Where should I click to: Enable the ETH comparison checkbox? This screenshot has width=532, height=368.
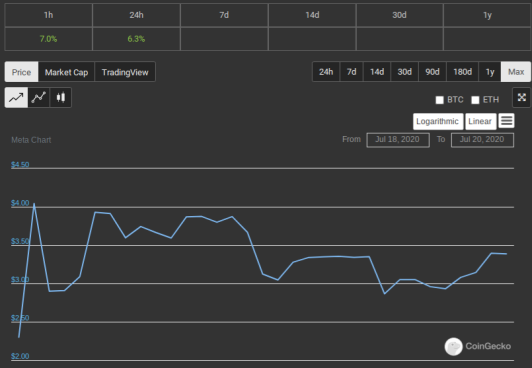coord(475,100)
